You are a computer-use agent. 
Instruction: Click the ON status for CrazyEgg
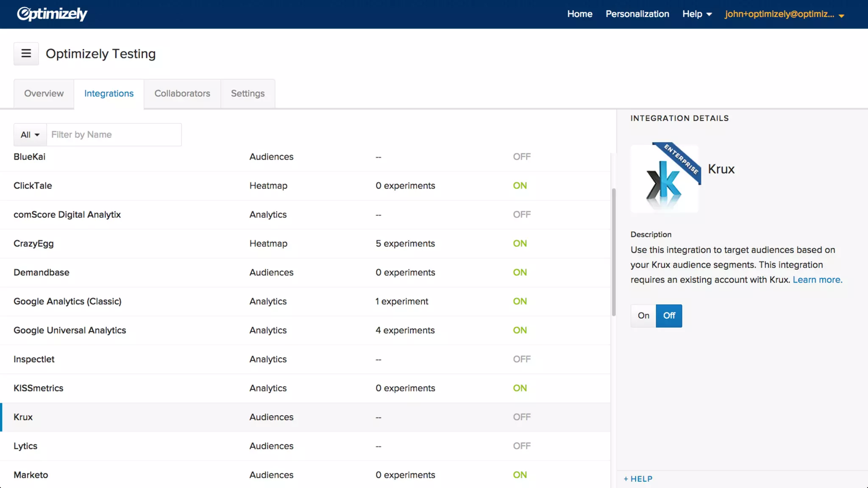click(520, 244)
